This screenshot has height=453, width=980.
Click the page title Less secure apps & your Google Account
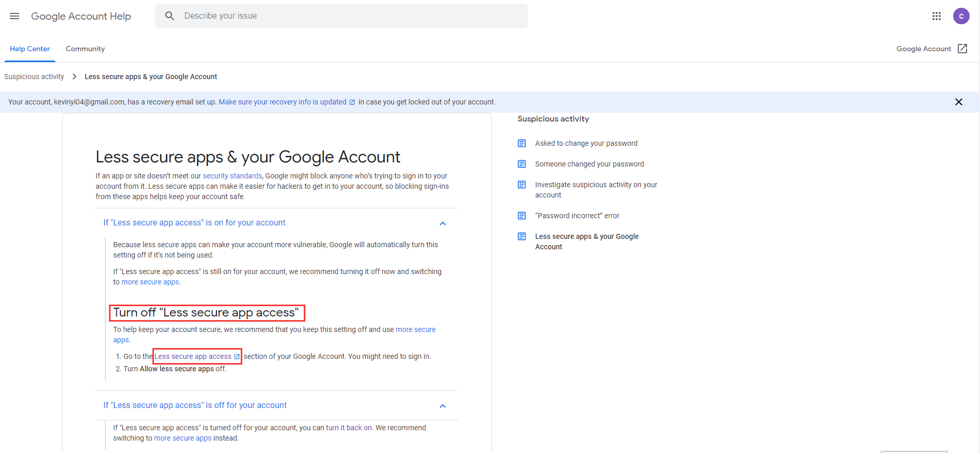[x=248, y=157]
